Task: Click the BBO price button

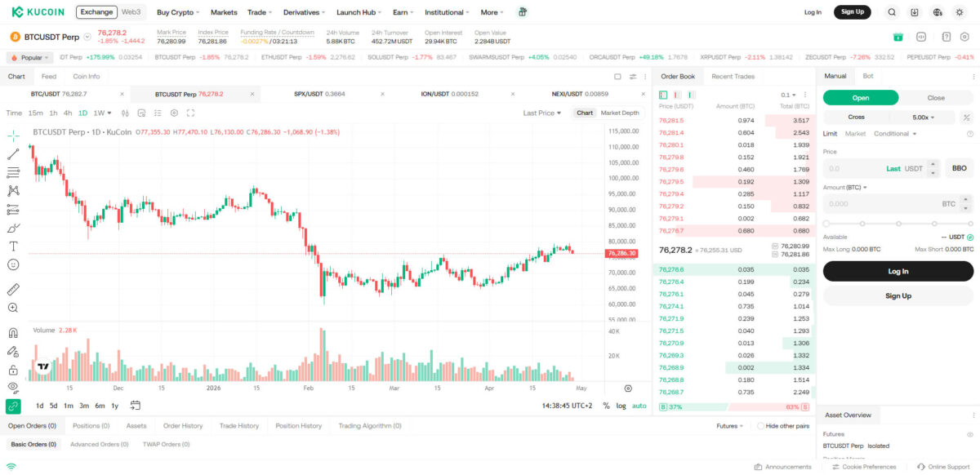Action: 959,169
